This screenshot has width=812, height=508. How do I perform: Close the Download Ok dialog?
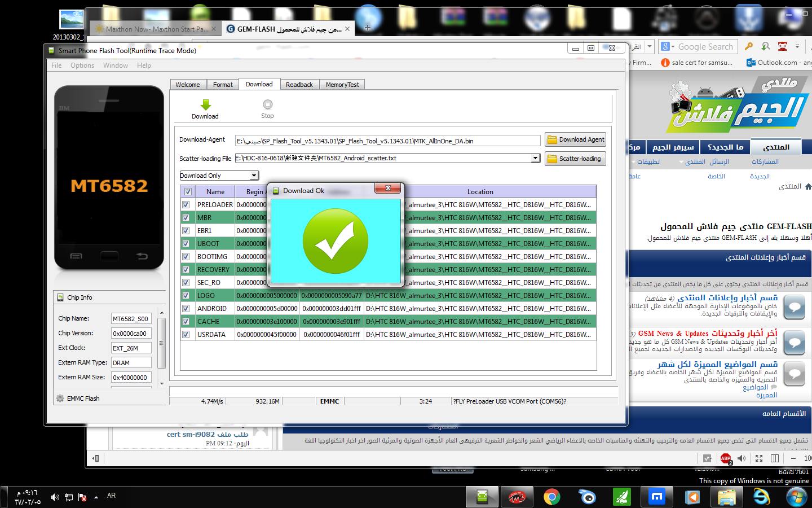click(x=387, y=189)
